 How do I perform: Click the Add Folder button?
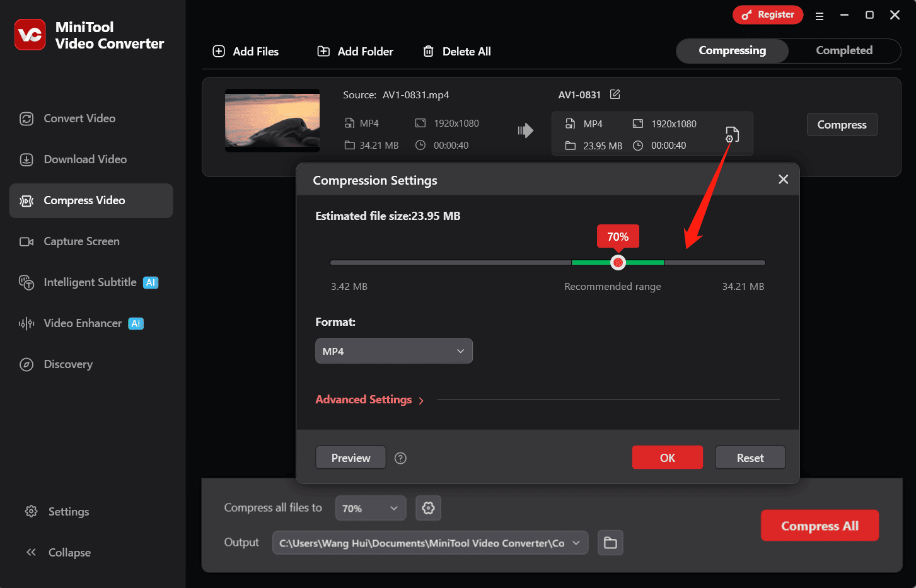pos(355,52)
